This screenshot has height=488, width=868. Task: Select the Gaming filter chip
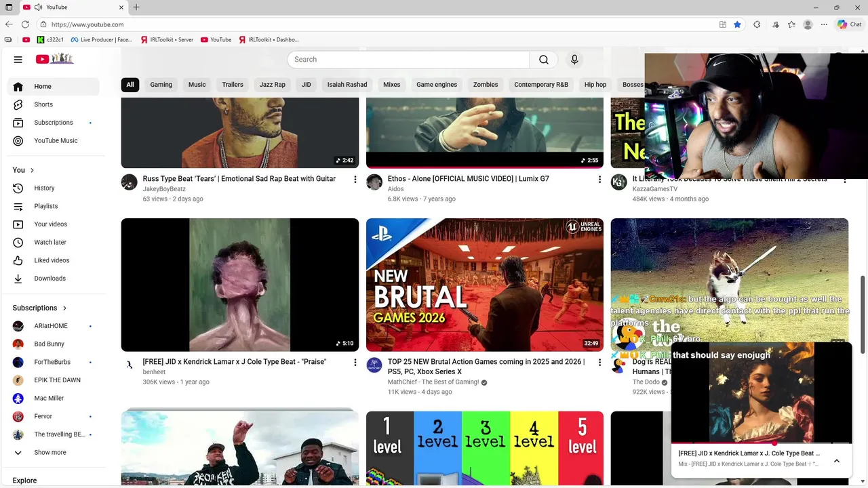161,85
